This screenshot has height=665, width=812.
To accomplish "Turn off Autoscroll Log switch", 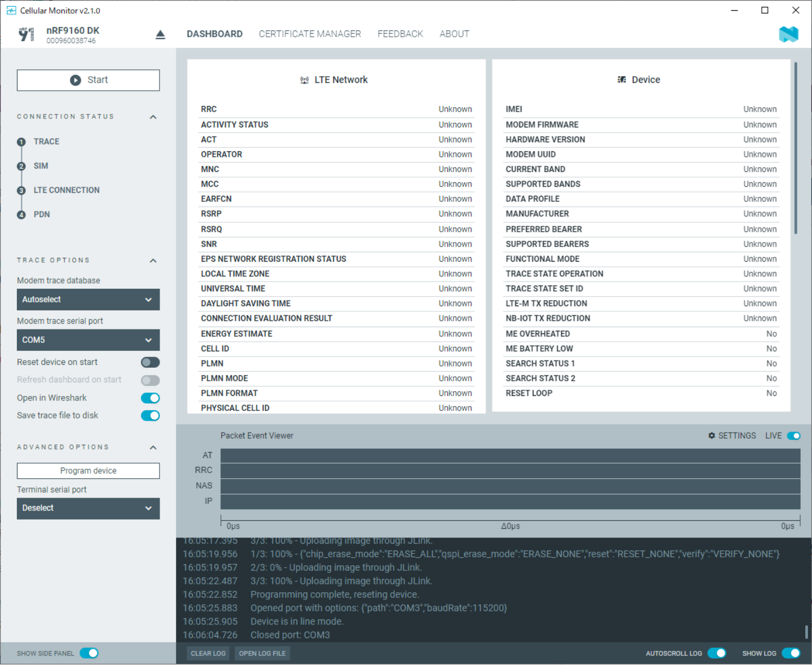I will 717,653.
